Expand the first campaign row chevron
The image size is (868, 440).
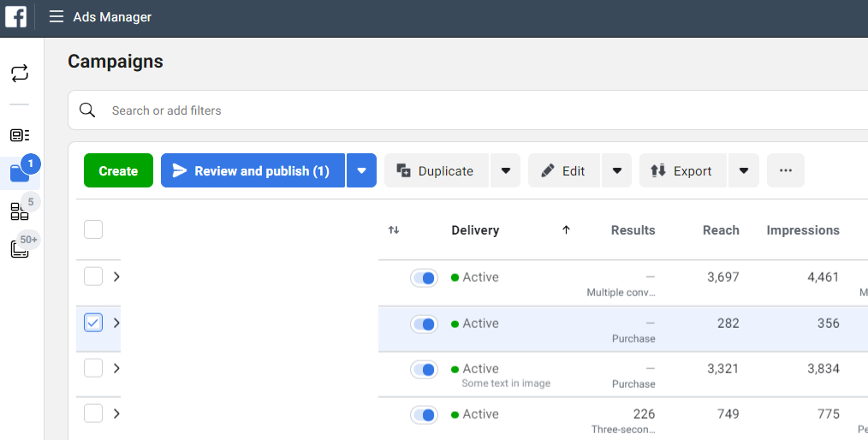(116, 276)
